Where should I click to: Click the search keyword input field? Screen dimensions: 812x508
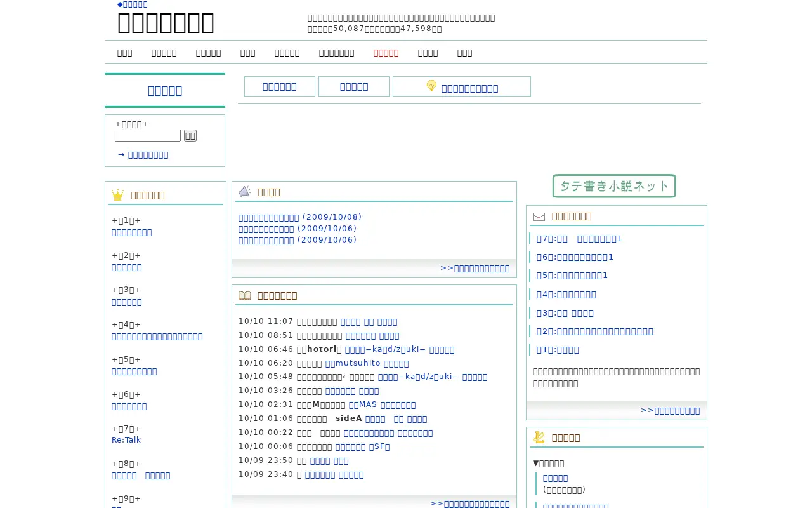pyautogui.click(x=148, y=135)
